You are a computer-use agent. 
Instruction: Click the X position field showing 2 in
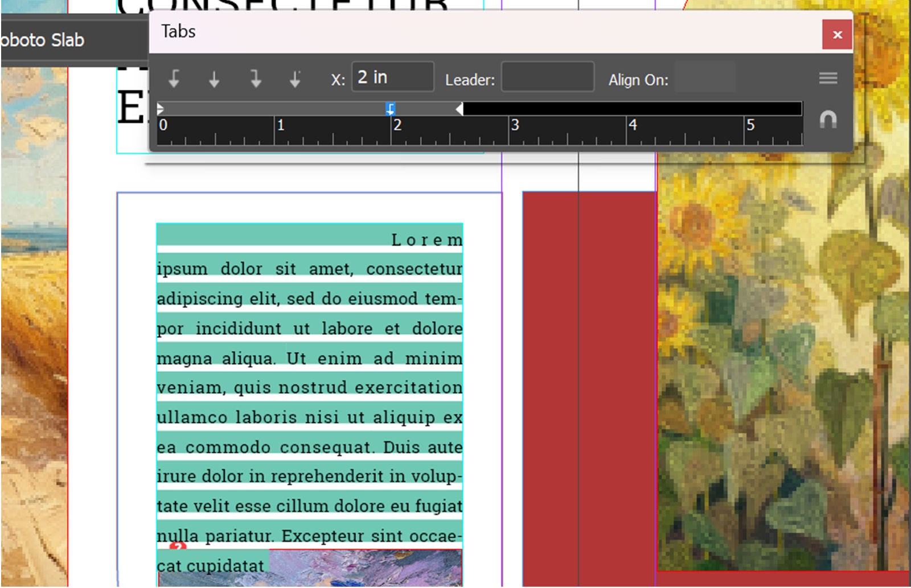tap(393, 77)
